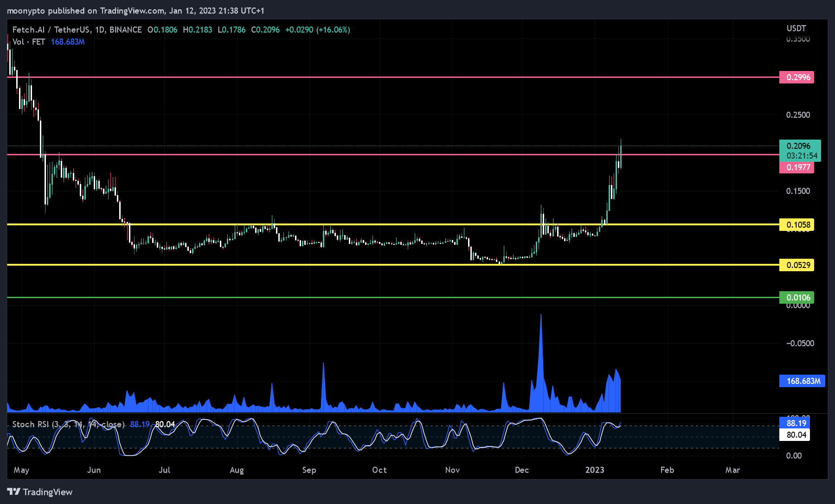Click the +0.0290 (+16.06%) change value
The image size is (835, 504).
coord(317,30)
